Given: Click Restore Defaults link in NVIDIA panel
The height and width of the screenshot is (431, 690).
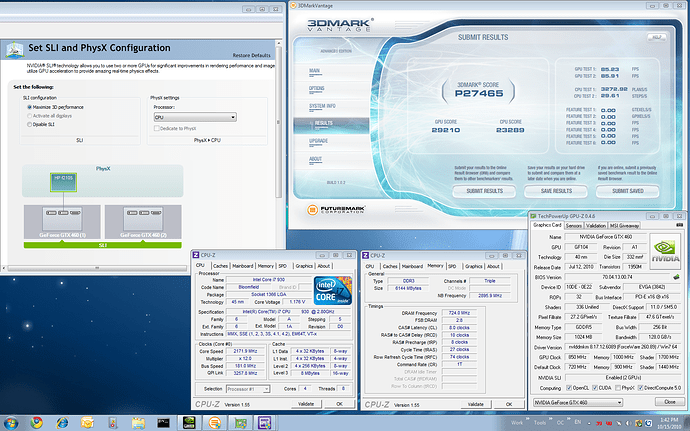Looking at the screenshot, I should click(x=251, y=55).
